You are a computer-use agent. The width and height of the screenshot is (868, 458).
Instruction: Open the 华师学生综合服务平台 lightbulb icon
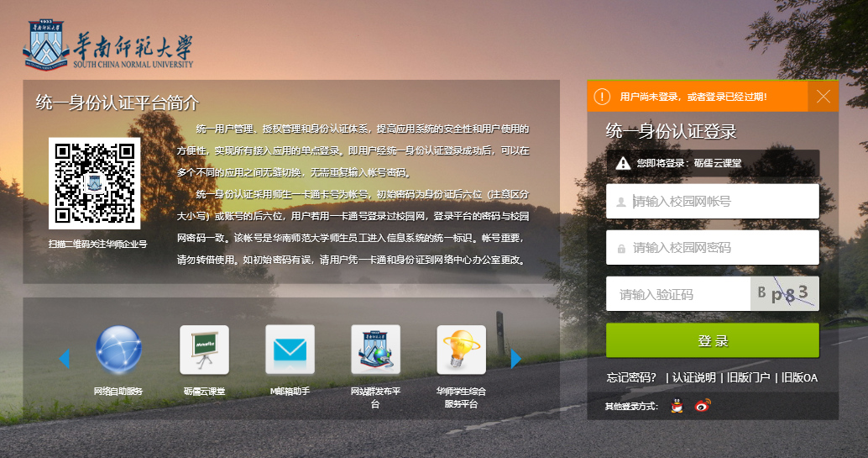[461, 350]
